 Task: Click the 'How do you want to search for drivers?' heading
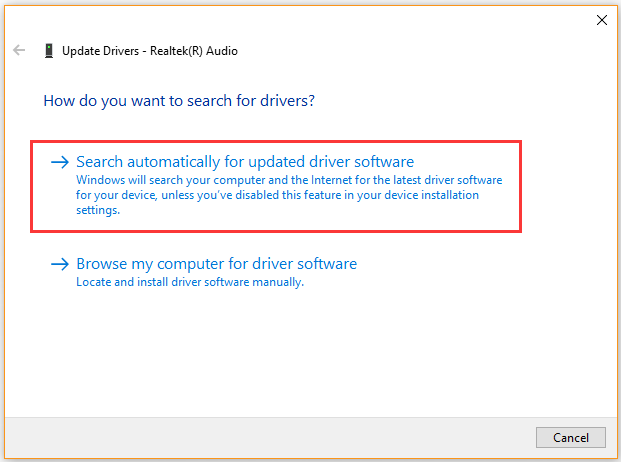tap(179, 101)
